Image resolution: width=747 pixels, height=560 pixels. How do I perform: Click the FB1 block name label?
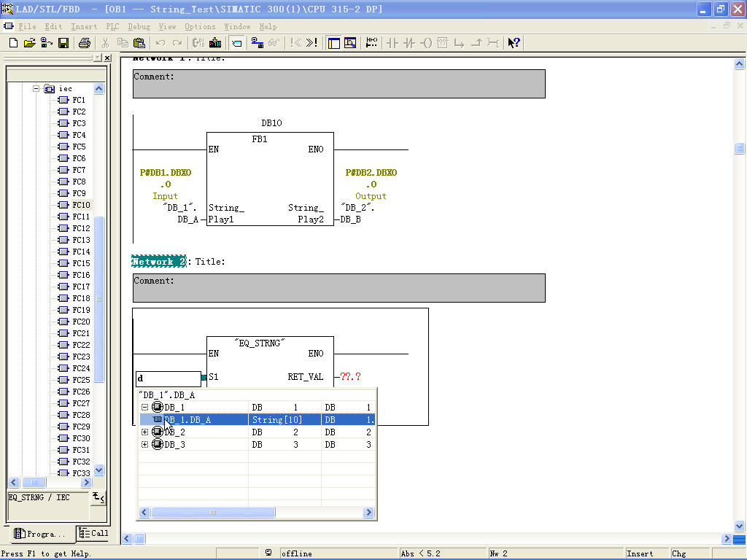[x=260, y=139]
